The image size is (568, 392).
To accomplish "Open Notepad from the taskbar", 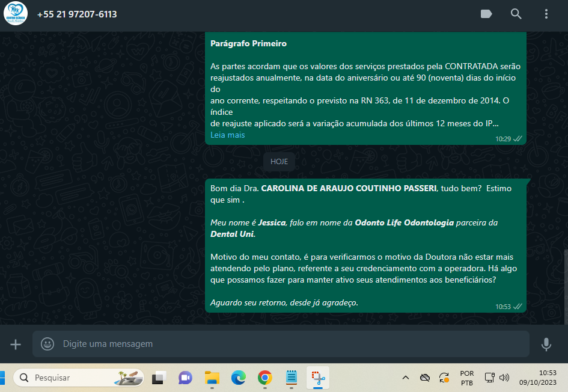I will 292,378.
